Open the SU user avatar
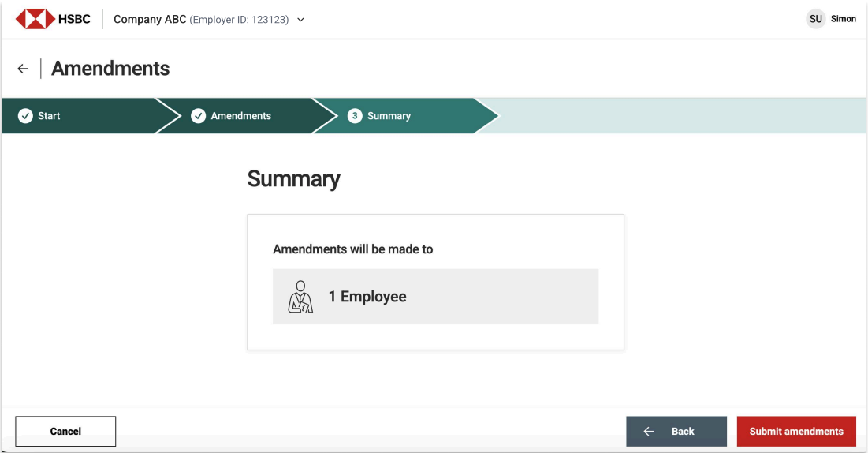The height and width of the screenshot is (453, 868). [x=815, y=19]
